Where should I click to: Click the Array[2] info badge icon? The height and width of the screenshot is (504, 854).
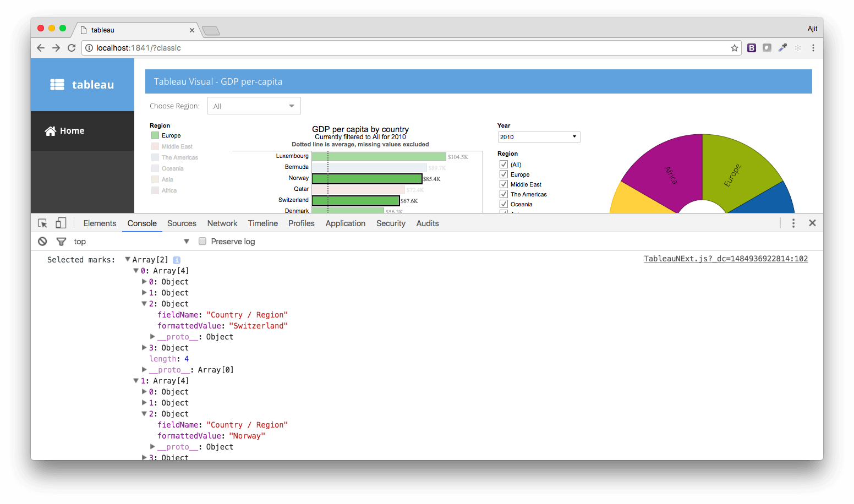pos(177,260)
